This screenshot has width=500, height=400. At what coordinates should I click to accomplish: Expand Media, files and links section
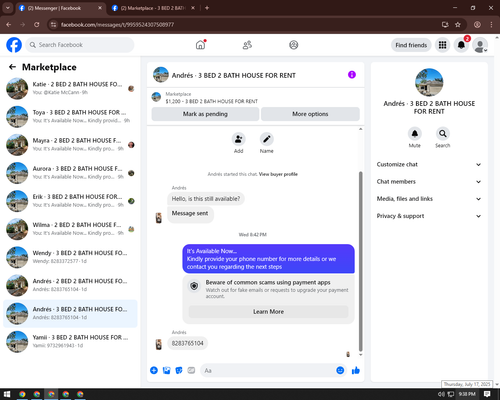click(429, 199)
